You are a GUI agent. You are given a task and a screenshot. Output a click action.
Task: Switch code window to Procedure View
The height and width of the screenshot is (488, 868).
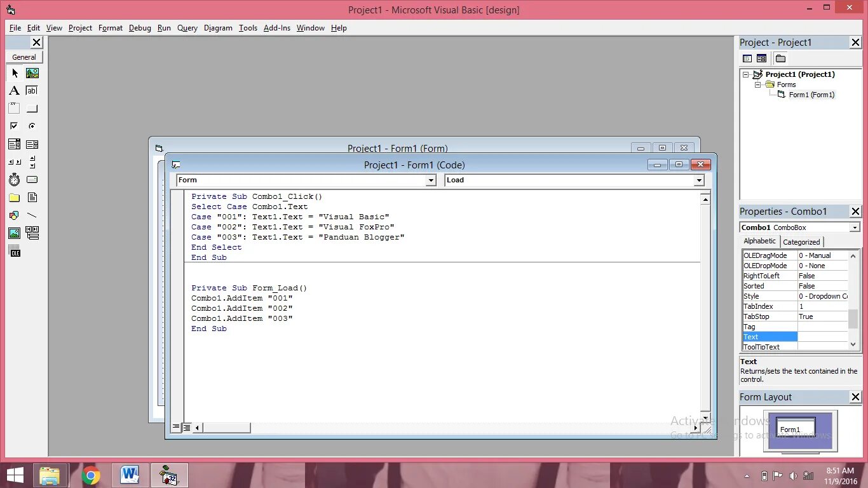[177, 428]
